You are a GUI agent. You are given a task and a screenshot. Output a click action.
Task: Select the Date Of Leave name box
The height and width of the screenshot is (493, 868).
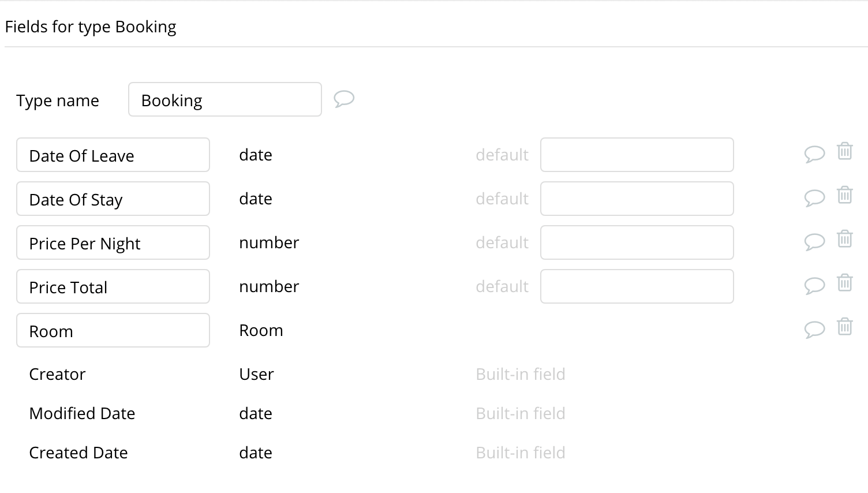pos(113,155)
